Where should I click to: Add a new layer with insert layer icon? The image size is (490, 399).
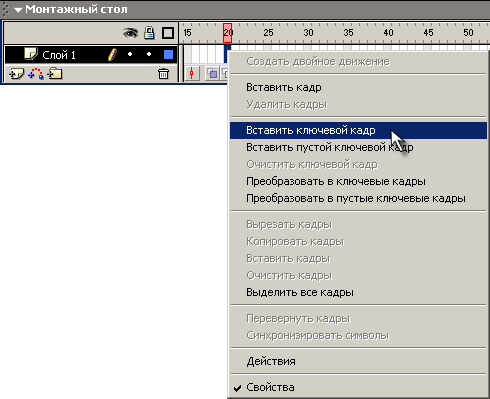pyautogui.click(x=16, y=74)
